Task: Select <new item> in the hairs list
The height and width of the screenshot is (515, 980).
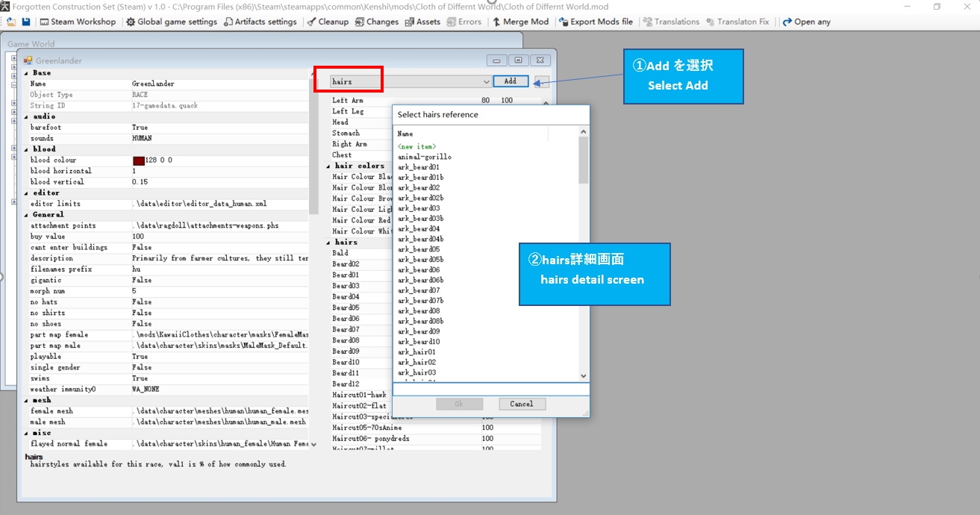Action: click(x=416, y=146)
